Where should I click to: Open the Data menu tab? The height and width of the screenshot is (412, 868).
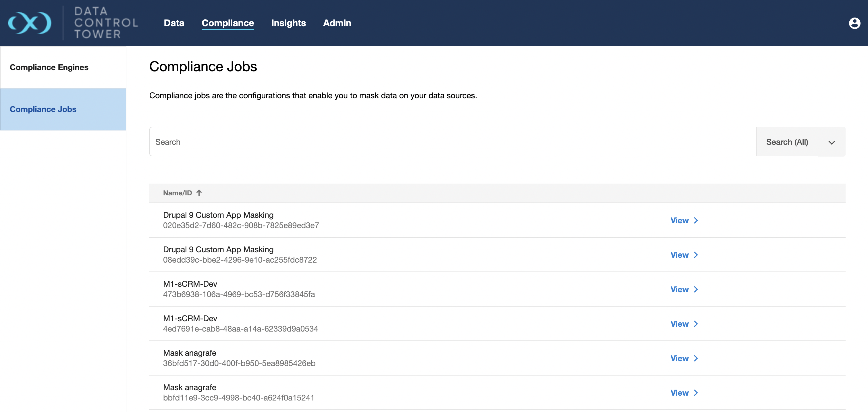(174, 23)
